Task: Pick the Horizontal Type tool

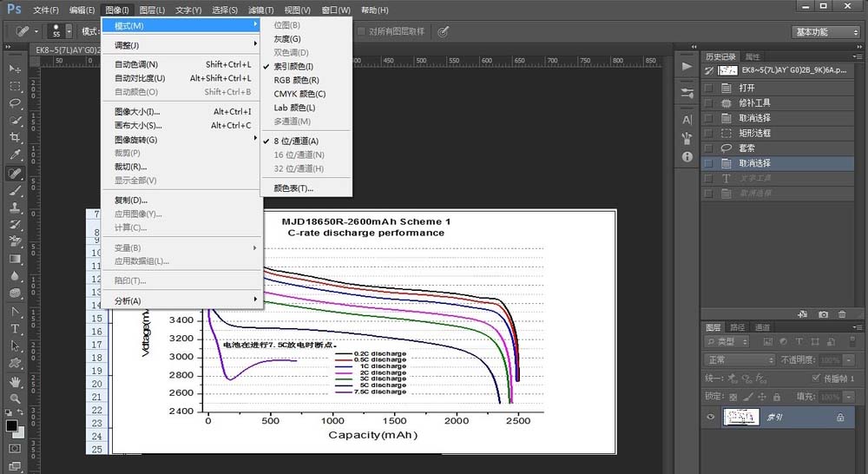Action: point(15,329)
